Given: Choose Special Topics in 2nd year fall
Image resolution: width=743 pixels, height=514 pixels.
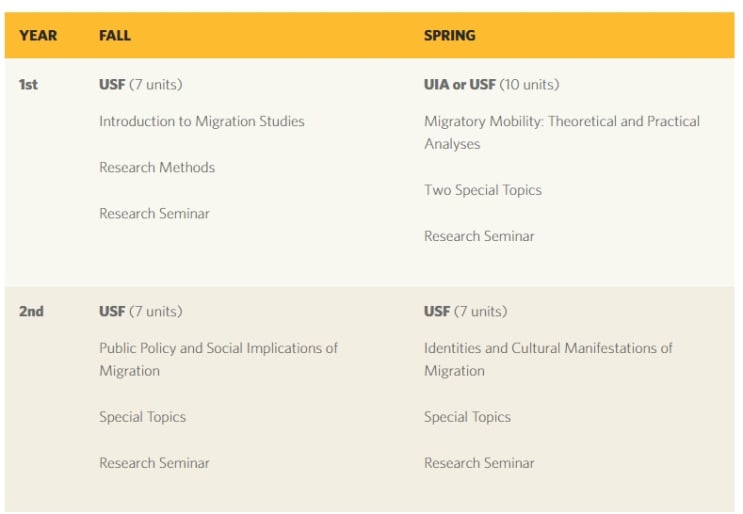Looking at the screenshot, I should [x=143, y=417].
